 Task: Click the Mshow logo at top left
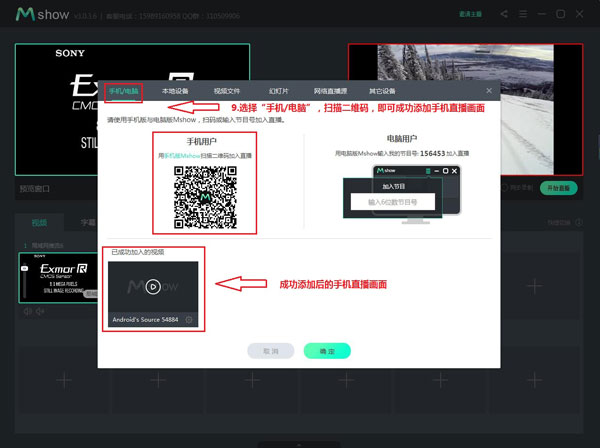[x=42, y=15]
